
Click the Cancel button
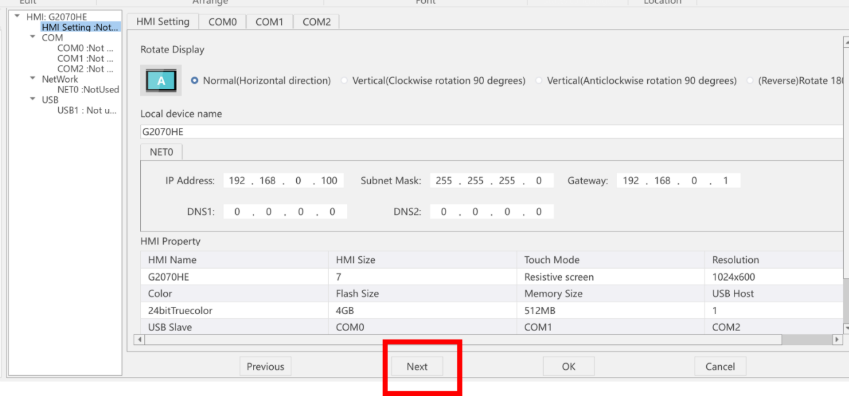720,367
